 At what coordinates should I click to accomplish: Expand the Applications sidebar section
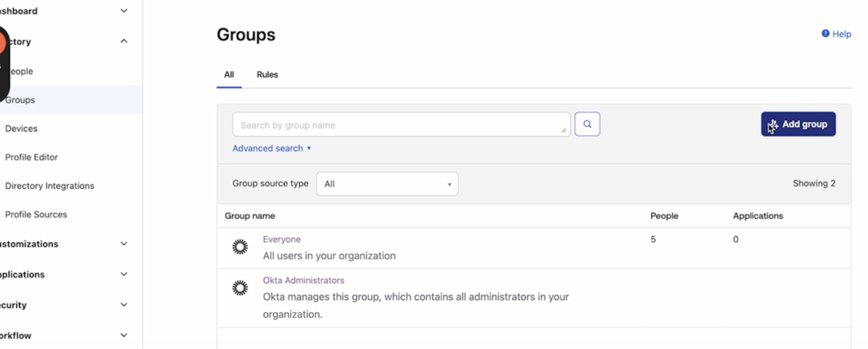coord(124,274)
